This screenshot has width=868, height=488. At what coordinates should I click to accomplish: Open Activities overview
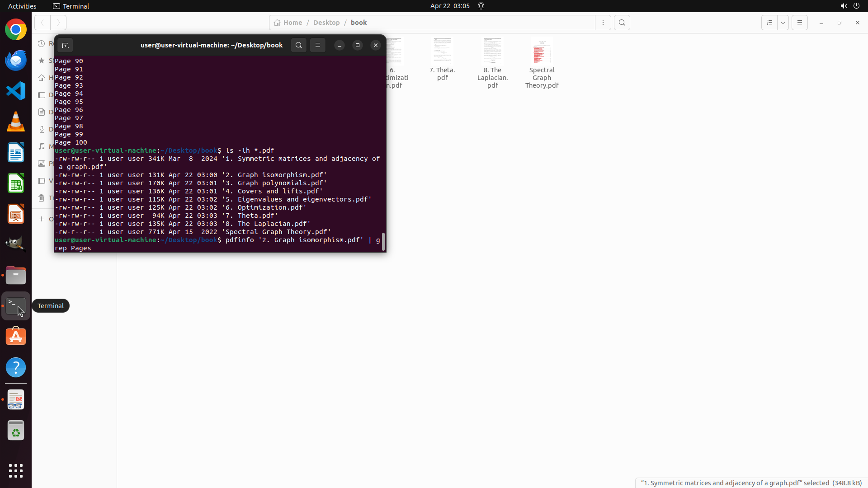[x=22, y=6]
